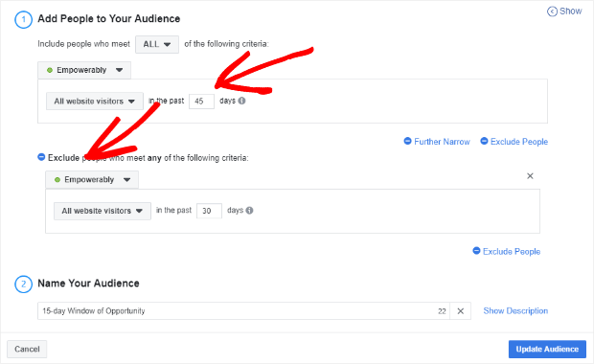Click the Show Description link
The width and height of the screenshot is (594, 364).
point(515,311)
